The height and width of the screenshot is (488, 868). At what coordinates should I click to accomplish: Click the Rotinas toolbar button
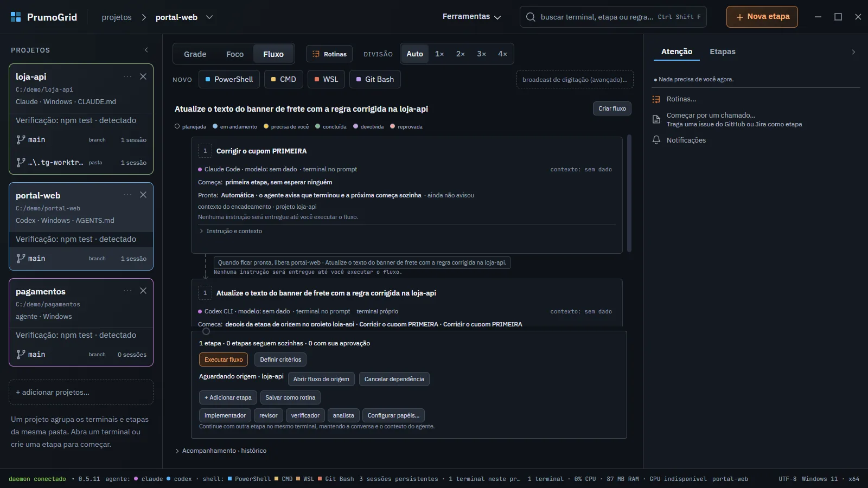pos(329,54)
